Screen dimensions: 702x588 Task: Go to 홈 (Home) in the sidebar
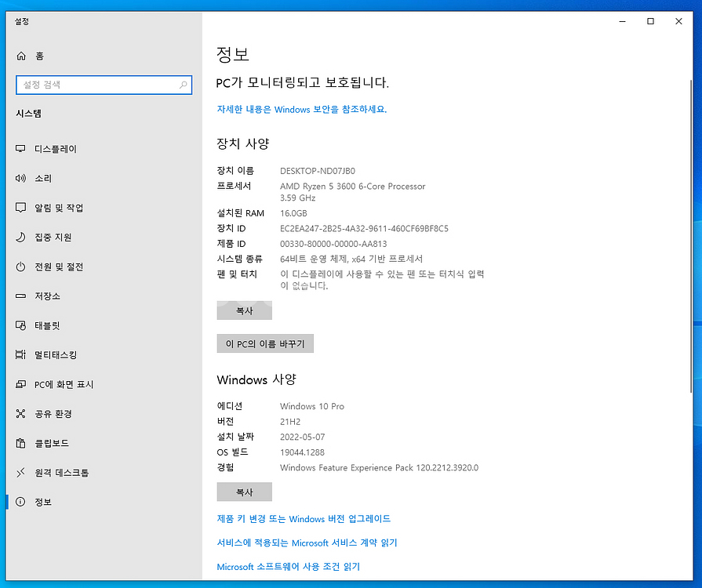pyautogui.click(x=23, y=56)
